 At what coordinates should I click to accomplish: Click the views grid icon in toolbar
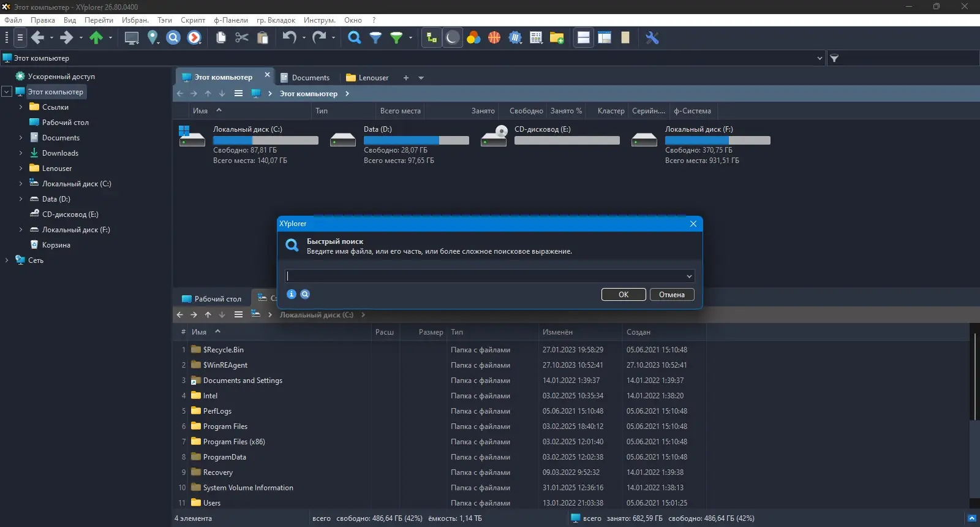[x=536, y=38]
